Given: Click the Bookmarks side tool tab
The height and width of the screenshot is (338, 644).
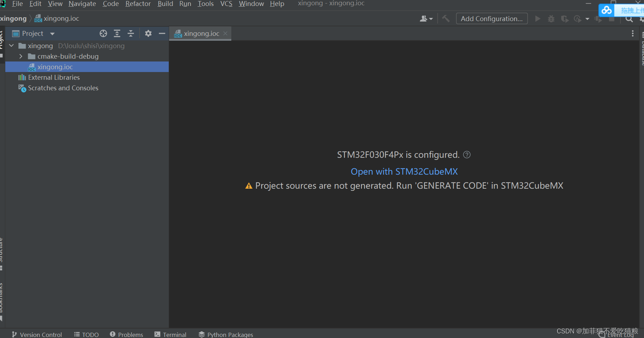Looking at the screenshot, I should 1,301.
